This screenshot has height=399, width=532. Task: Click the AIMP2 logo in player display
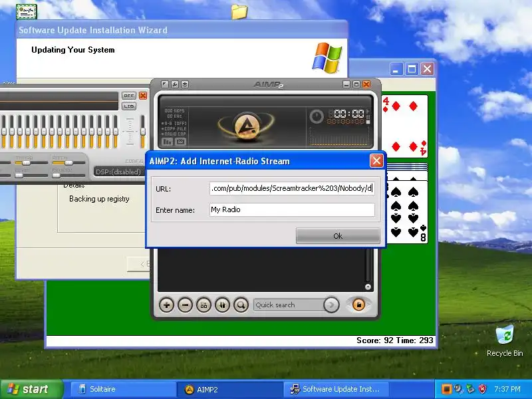tap(247, 126)
